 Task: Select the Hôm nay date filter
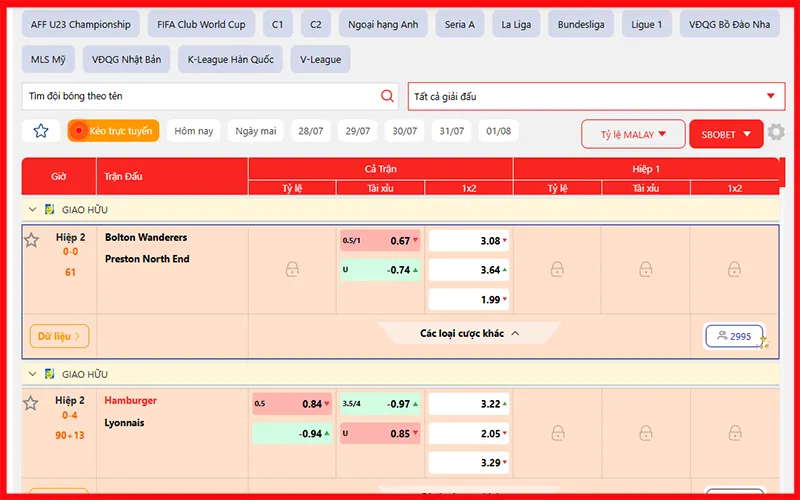(x=193, y=131)
